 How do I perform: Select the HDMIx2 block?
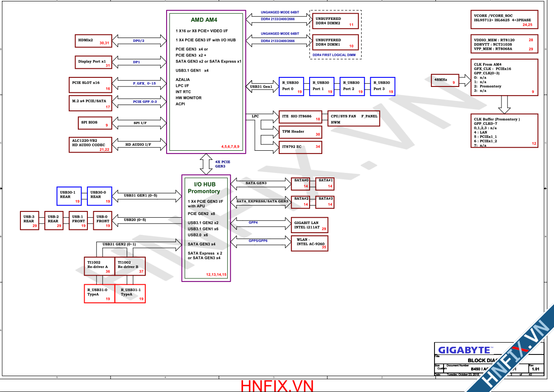point(94,41)
